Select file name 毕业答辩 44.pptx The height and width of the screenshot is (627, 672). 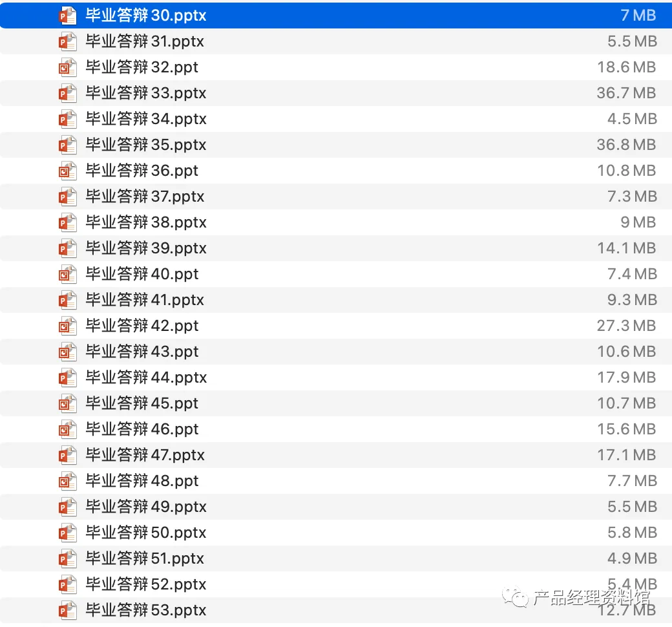[146, 377]
